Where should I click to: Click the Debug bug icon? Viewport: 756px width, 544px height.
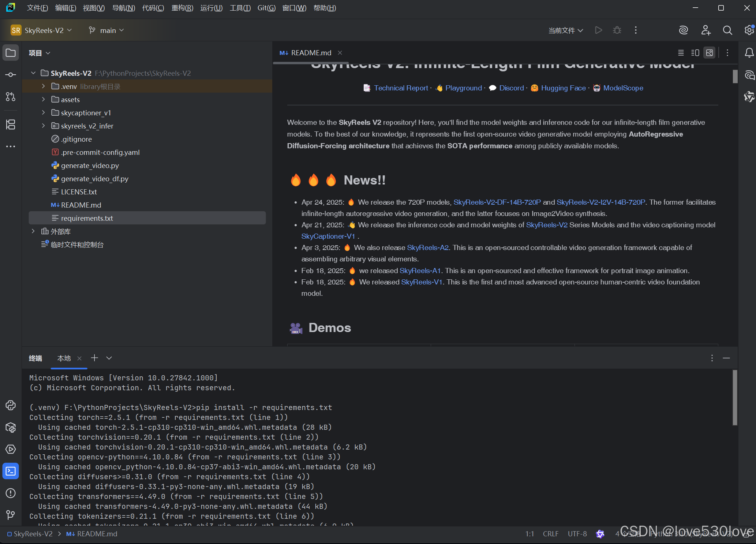coord(617,30)
